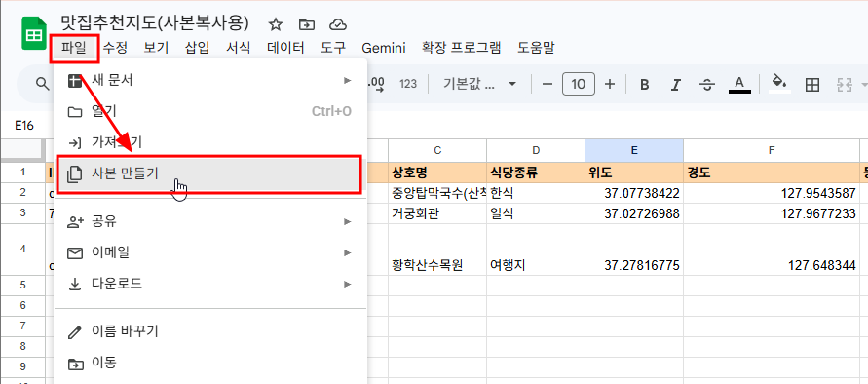The image size is (868, 384).
Task: Select column C header
Action: 437,150
